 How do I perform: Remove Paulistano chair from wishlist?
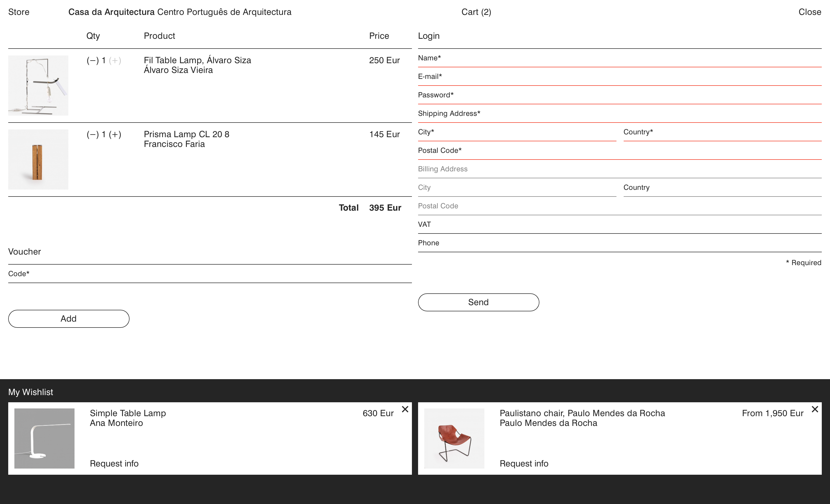[x=815, y=409]
